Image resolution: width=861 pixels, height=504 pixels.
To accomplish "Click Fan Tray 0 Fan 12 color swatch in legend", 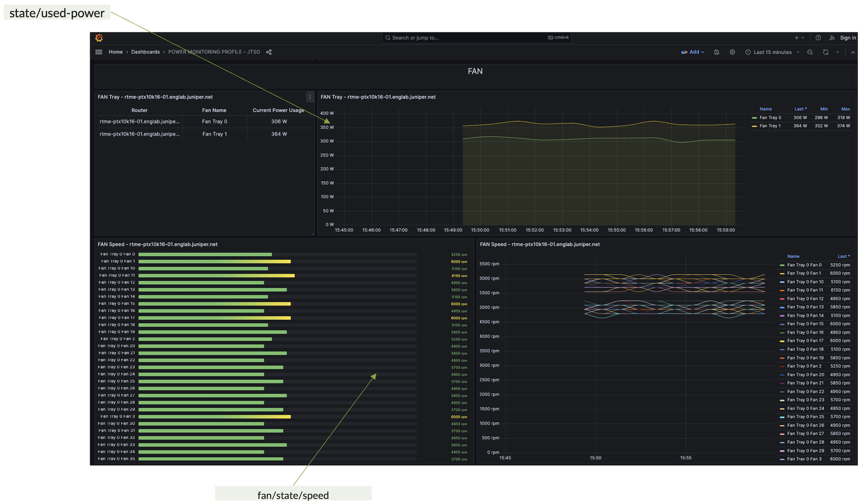I will 782,299.
